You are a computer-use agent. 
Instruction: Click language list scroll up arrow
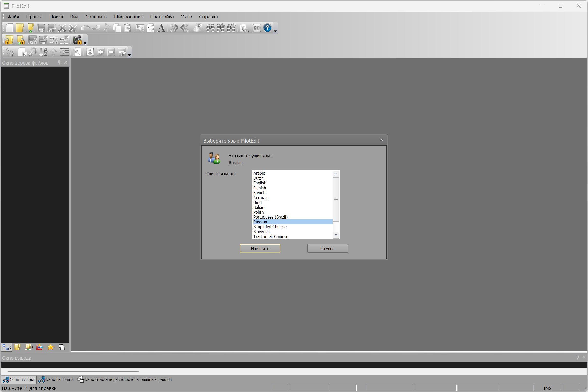pos(336,174)
